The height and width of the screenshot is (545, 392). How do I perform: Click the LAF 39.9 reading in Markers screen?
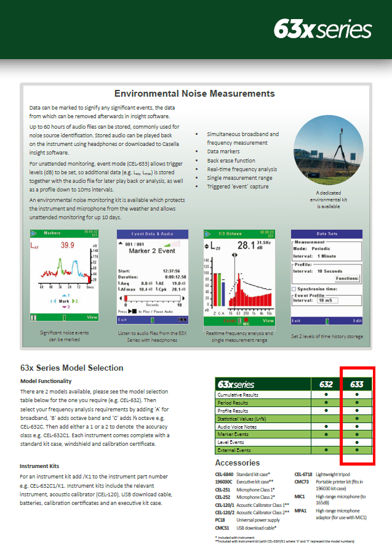pyautogui.click(x=53, y=245)
